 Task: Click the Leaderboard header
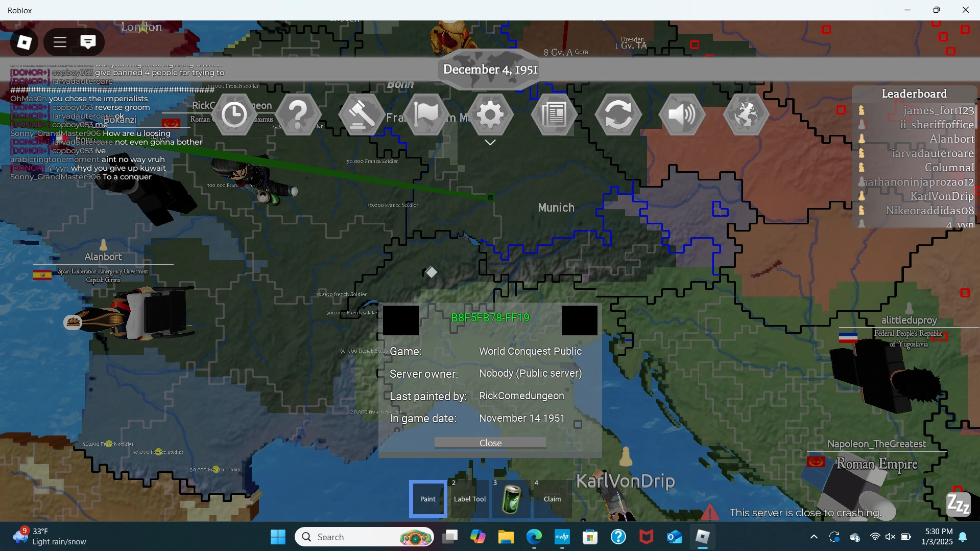pyautogui.click(x=914, y=94)
